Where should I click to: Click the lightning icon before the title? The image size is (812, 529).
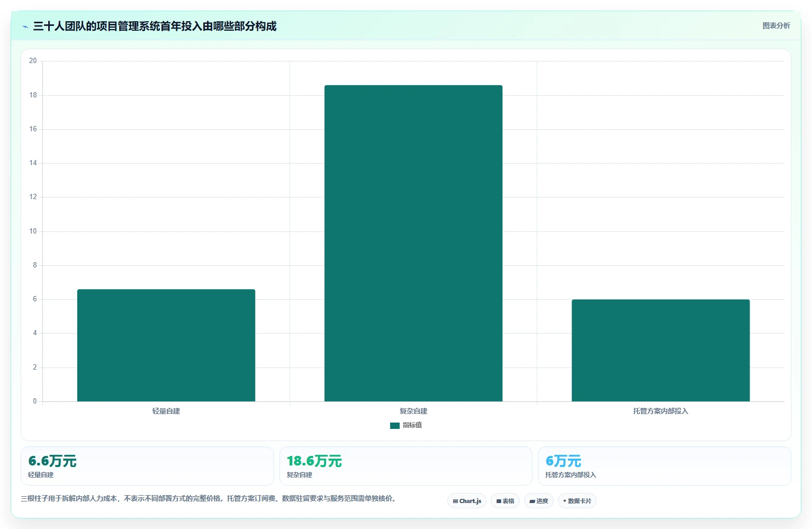point(25,26)
